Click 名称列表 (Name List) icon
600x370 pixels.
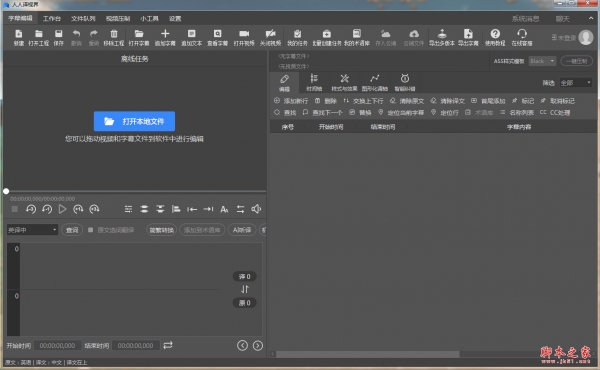pos(502,112)
